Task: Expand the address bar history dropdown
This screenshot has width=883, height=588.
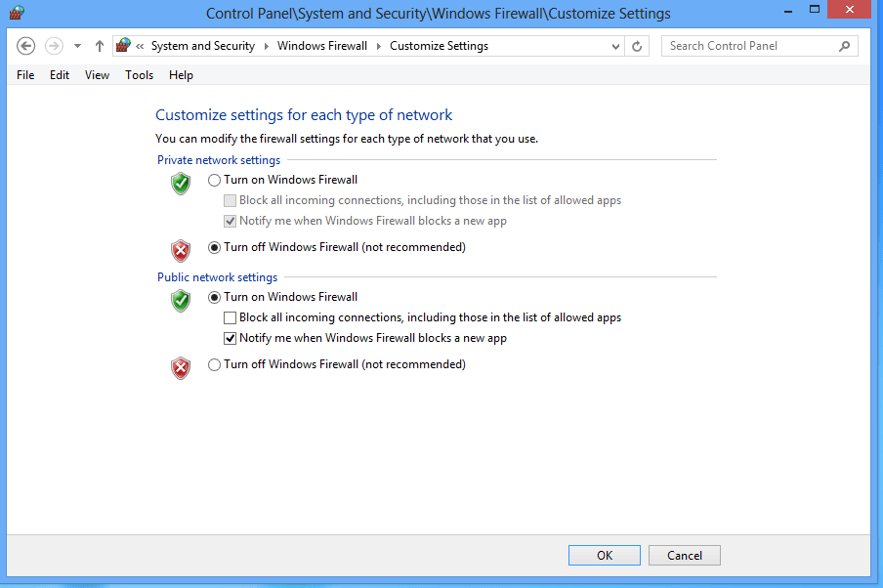Action: click(x=615, y=46)
